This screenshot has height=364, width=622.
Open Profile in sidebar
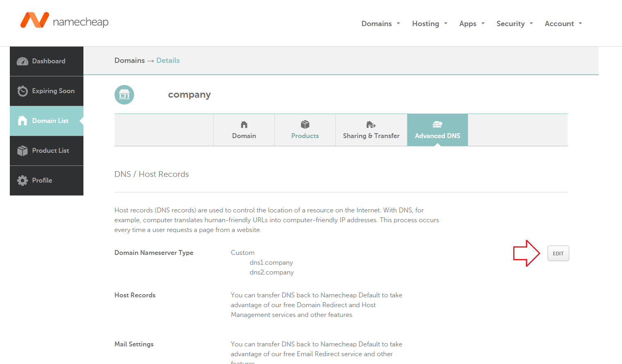click(x=47, y=180)
